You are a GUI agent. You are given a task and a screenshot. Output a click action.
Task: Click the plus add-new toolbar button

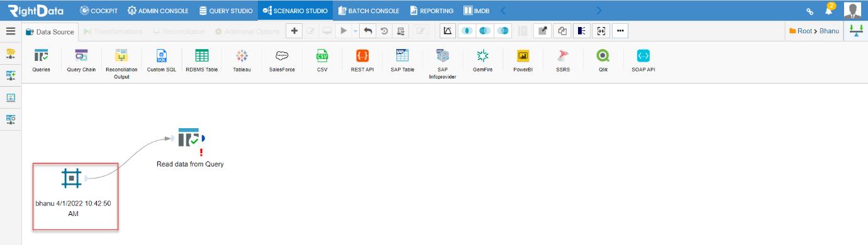[294, 31]
